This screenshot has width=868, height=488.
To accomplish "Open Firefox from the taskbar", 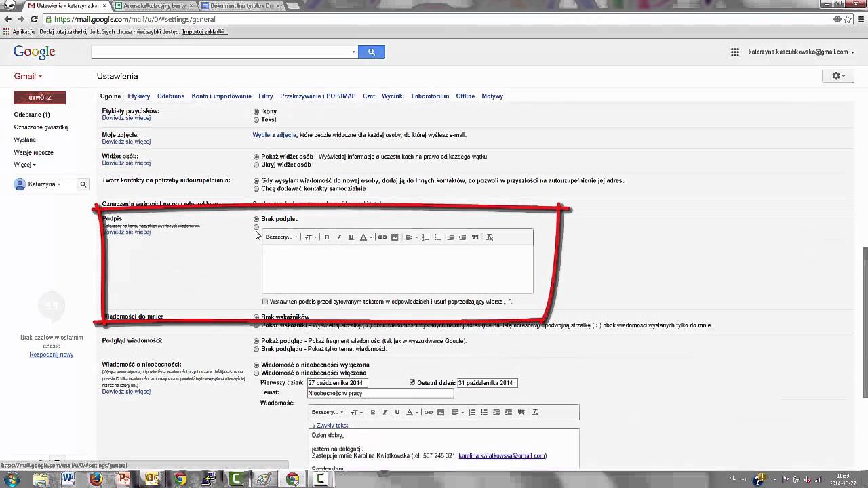I will (96, 479).
